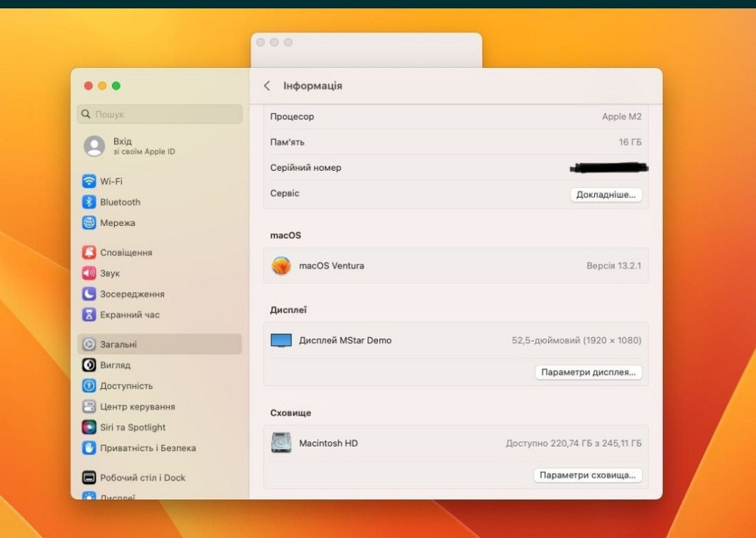
Task: Click Параметри сховища button
Action: pos(589,476)
